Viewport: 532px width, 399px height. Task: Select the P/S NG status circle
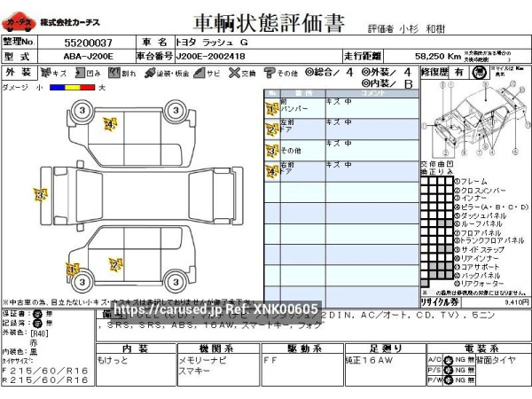coord(448,370)
